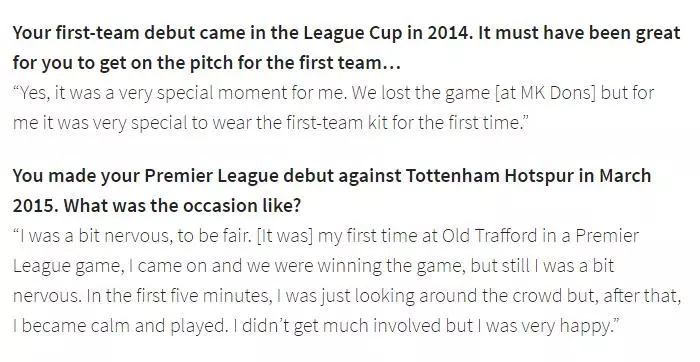Click 'What was the occasion like?' text

point(182,206)
